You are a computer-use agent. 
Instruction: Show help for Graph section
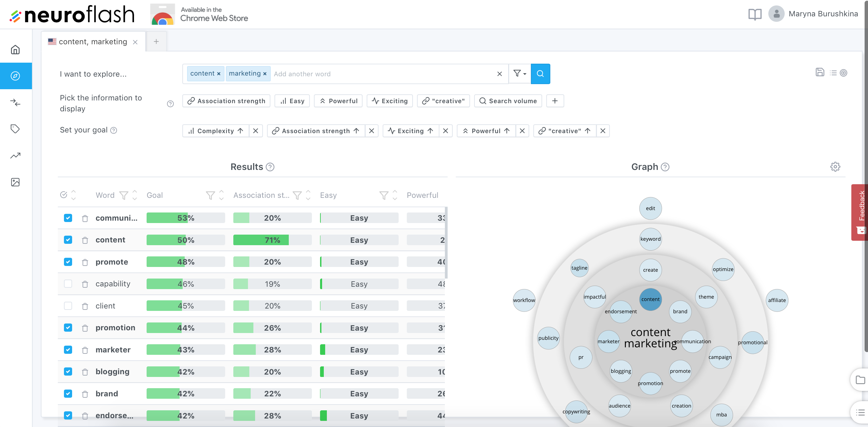(665, 167)
